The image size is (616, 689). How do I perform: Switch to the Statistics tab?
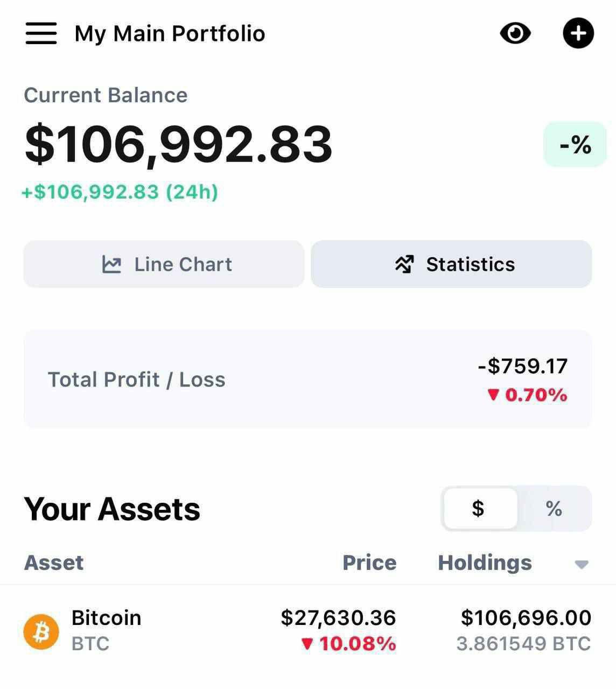[x=451, y=264]
